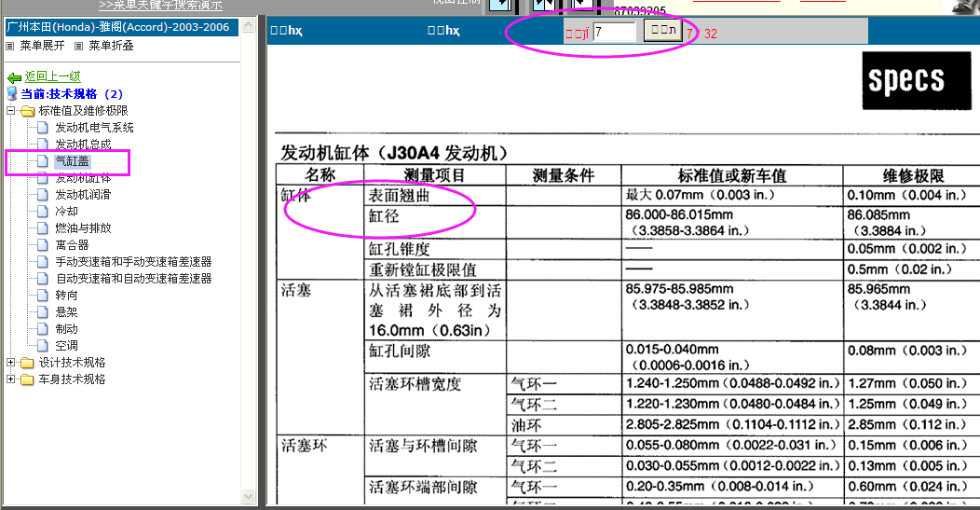Click the specs logo image
This screenshot has width=980, height=510.
[x=917, y=81]
